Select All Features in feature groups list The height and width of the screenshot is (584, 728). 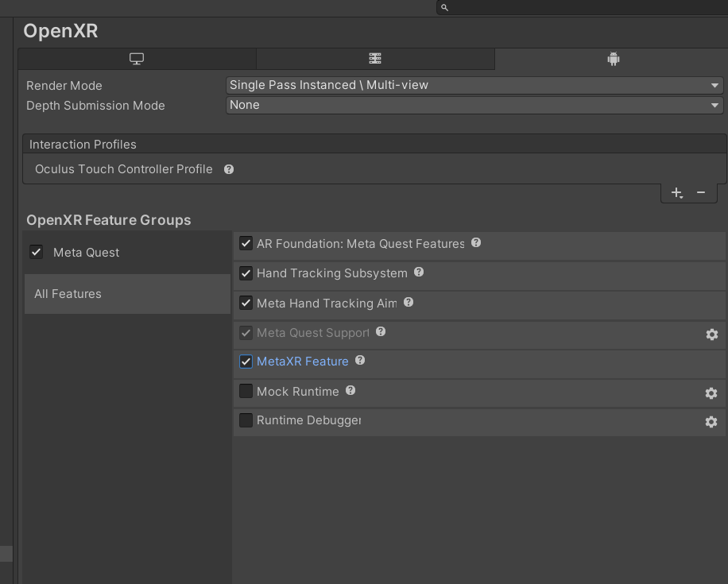point(127,294)
